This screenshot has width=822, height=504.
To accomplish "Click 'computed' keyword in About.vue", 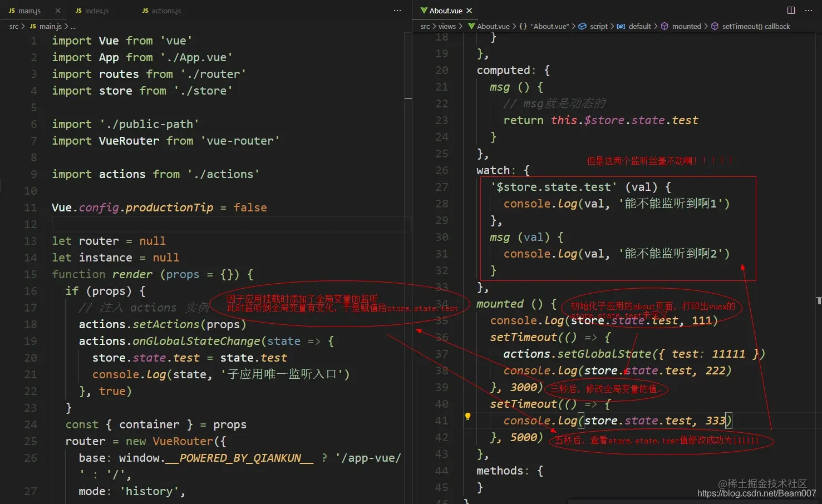I will (x=503, y=70).
